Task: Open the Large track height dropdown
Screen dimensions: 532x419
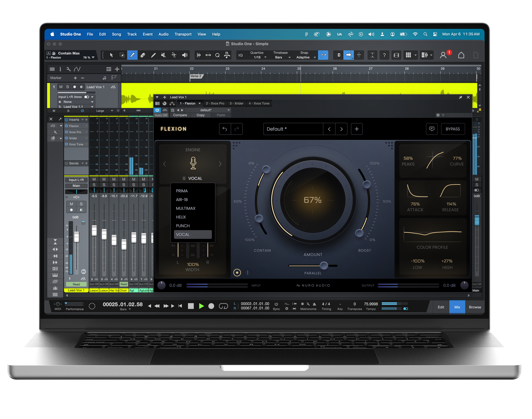Action: tap(104, 111)
